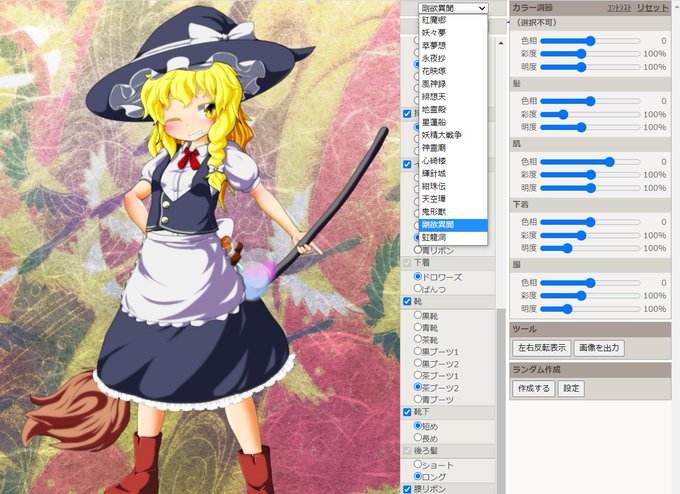
Task: Click the 左右反転表示 button
Action: [542, 348]
